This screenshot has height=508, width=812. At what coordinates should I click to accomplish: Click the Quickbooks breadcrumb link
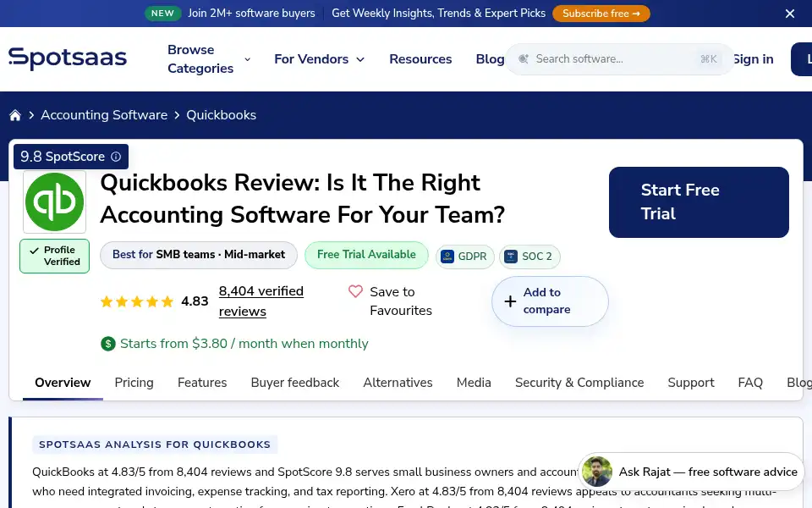221,115
